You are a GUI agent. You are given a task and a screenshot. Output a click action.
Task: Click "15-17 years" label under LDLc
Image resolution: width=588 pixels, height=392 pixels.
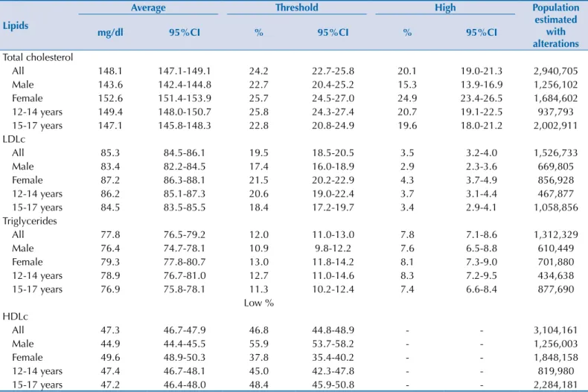tap(37, 208)
